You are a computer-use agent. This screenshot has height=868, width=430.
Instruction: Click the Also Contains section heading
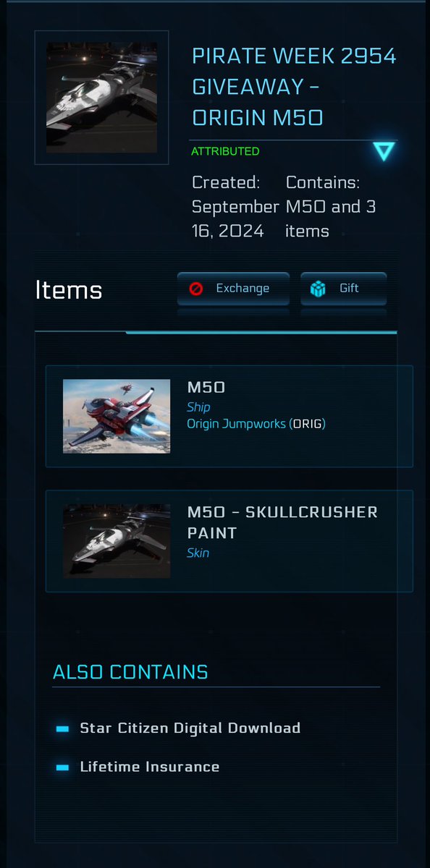[x=130, y=672]
